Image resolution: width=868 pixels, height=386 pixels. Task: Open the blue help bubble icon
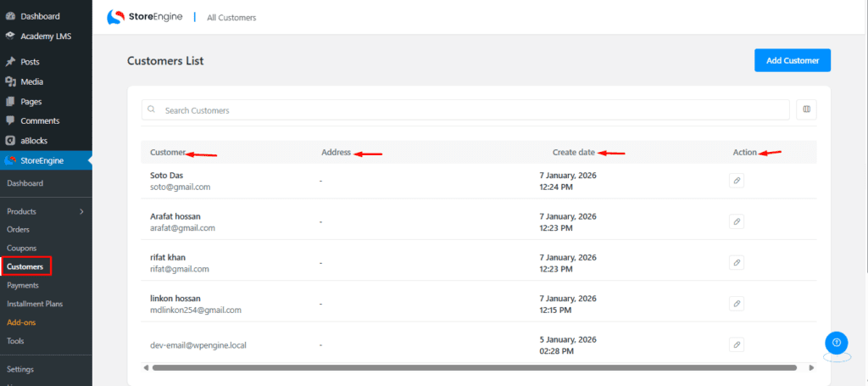pos(837,342)
